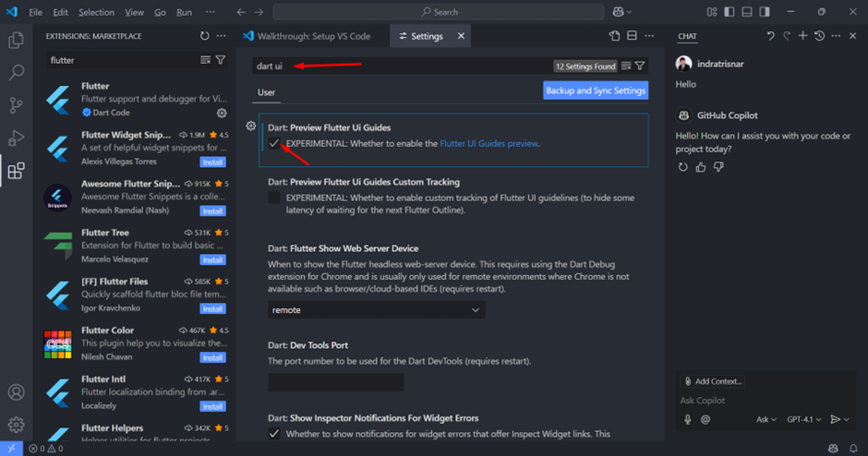Enable Flutter Ui Guides Custom Tracking checkbox

point(274,198)
